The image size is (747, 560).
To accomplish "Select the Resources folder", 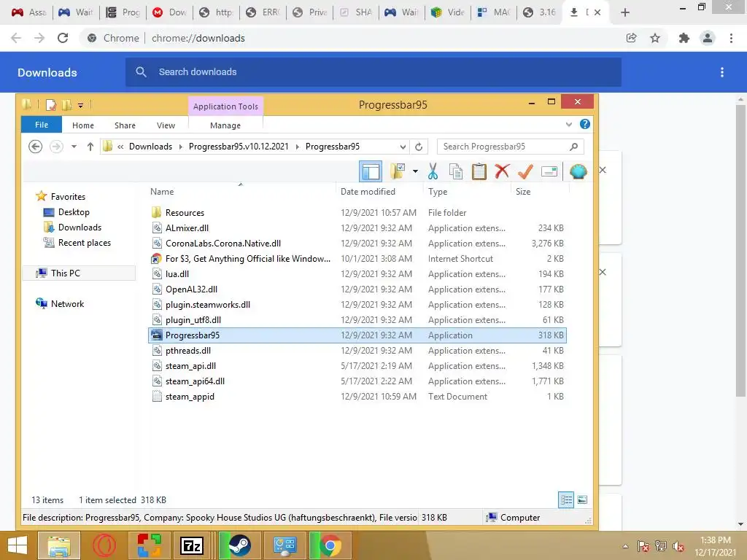I will click(x=357, y=212).
